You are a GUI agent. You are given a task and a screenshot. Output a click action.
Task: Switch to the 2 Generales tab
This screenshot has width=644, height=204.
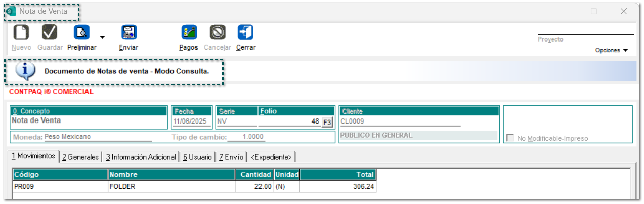pyautogui.click(x=80, y=157)
